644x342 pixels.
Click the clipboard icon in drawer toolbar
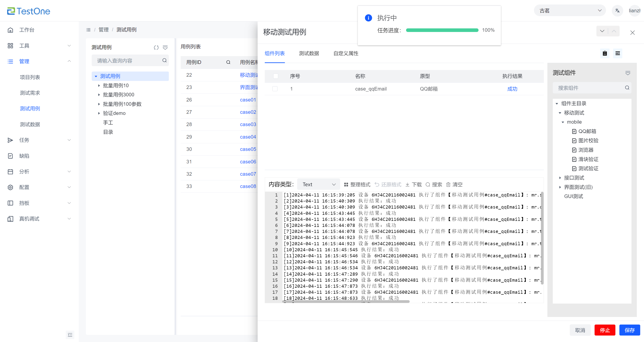[x=605, y=53]
